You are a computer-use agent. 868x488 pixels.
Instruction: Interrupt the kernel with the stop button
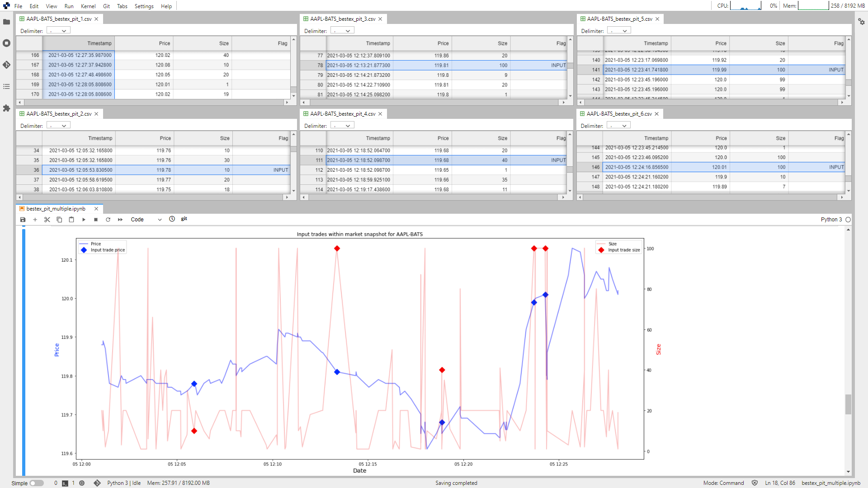96,220
